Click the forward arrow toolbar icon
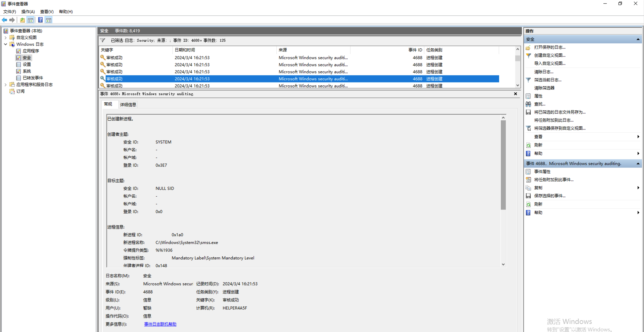644x332 pixels. (12, 20)
